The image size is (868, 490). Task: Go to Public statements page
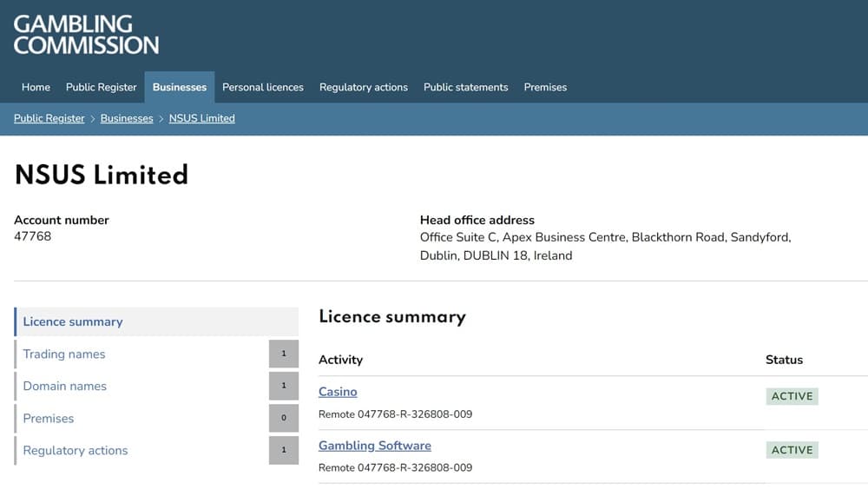click(465, 87)
